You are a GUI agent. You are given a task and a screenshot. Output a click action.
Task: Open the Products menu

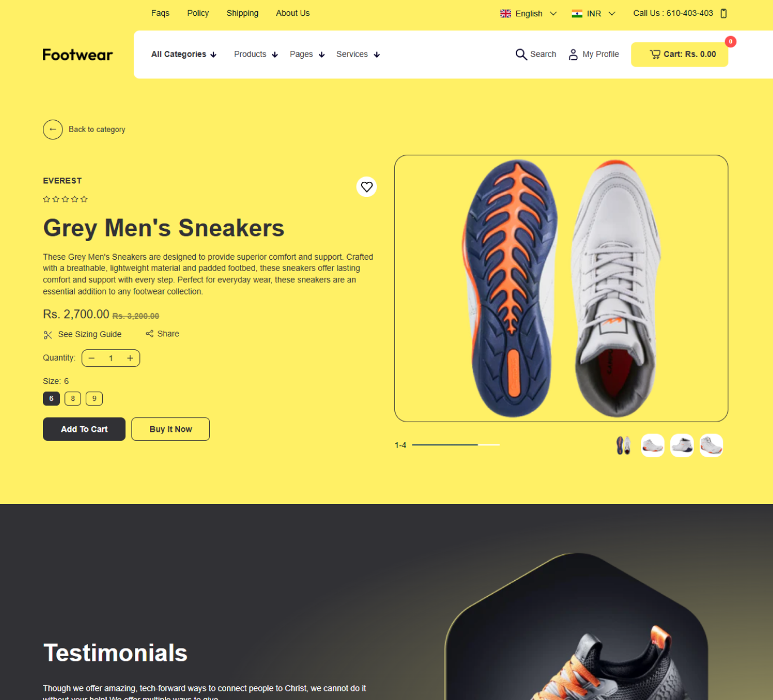pyautogui.click(x=256, y=54)
